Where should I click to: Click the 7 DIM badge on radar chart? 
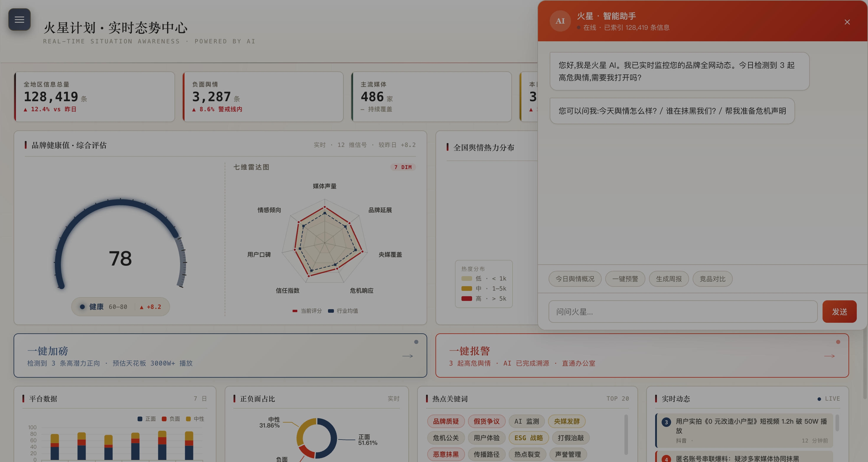click(403, 167)
